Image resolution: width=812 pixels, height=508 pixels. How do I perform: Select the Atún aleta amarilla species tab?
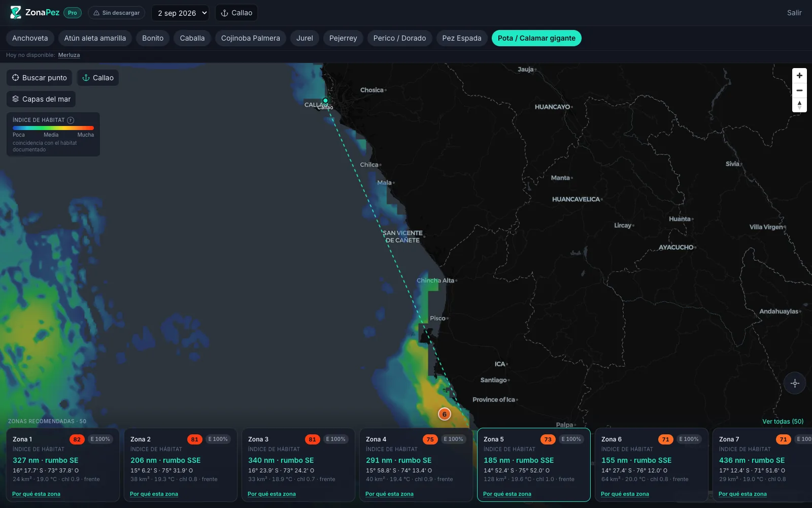click(95, 38)
